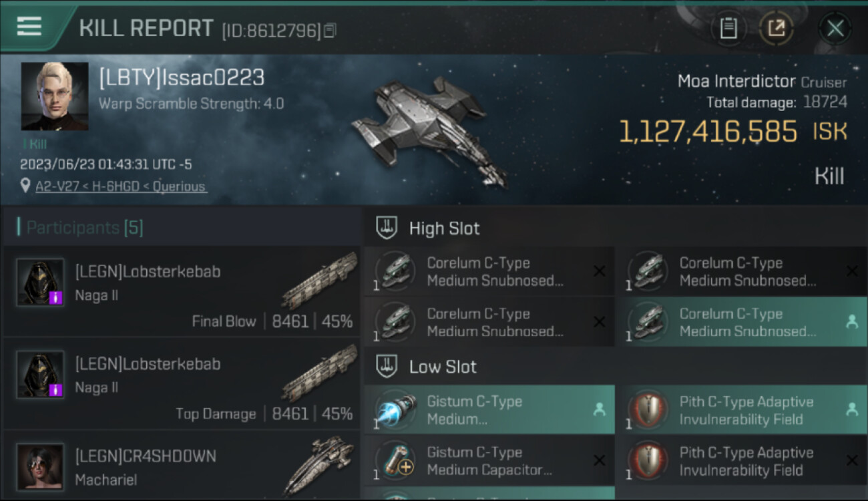View Issac0223's pilot portrait

(55, 96)
